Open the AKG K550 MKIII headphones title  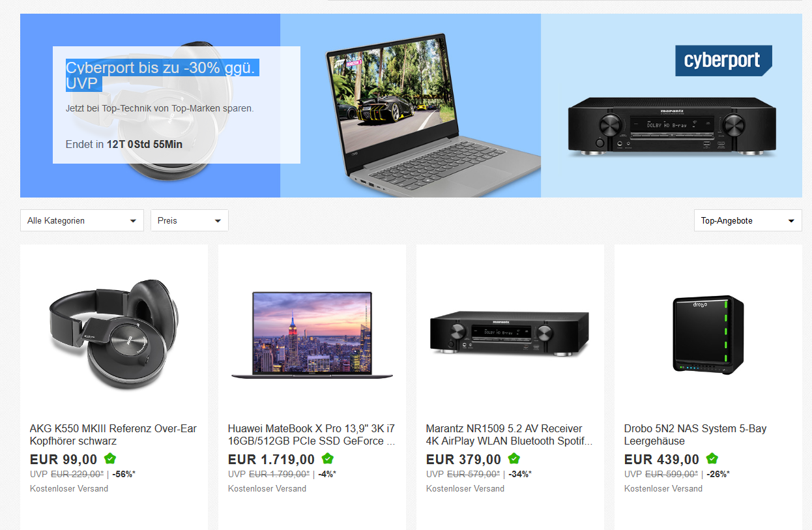click(113, 435)
